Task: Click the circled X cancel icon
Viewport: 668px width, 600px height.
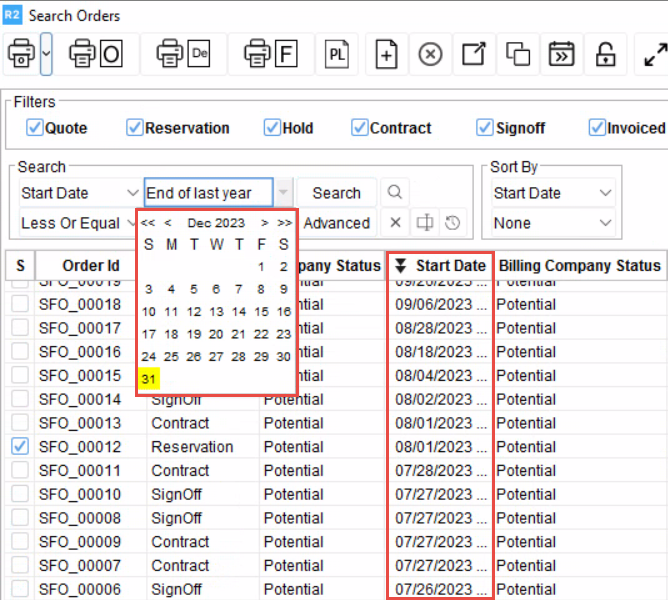Action: point(430,54)
